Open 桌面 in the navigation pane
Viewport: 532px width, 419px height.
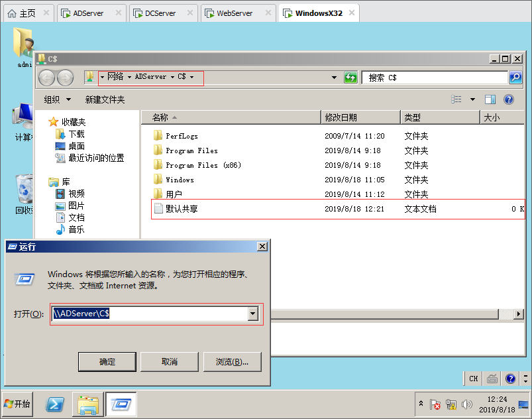70,147
